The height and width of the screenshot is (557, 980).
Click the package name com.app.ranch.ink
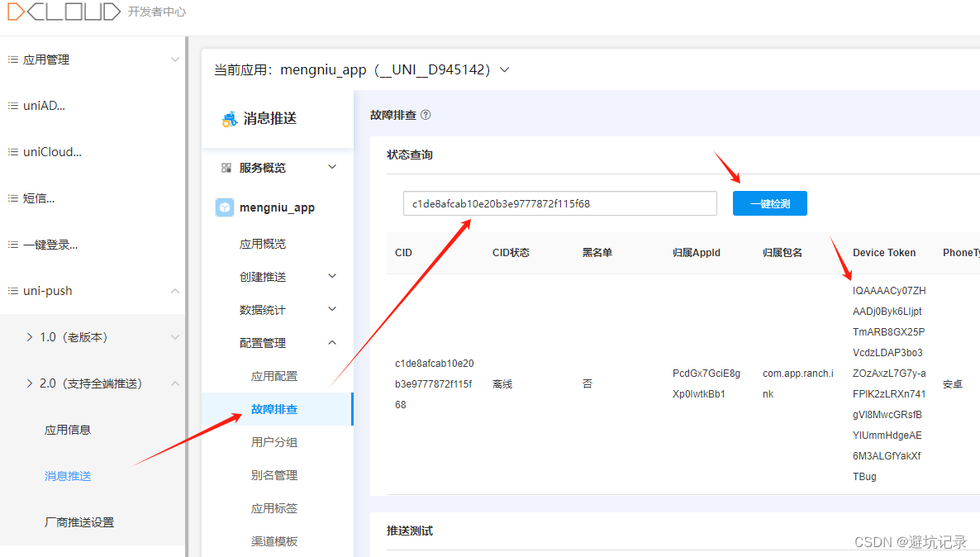(798, 383)
